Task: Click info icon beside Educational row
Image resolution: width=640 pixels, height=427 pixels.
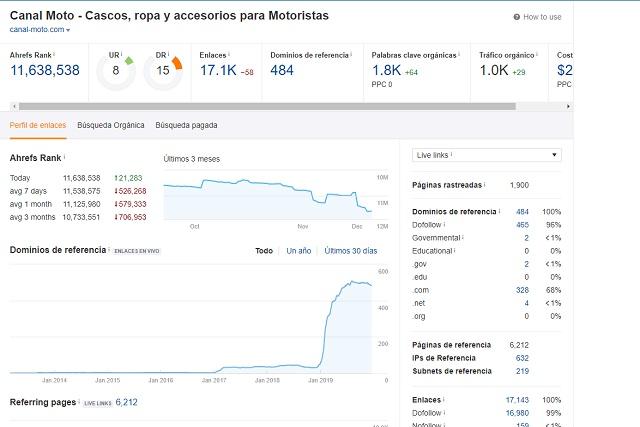Action: click(455, 250)
